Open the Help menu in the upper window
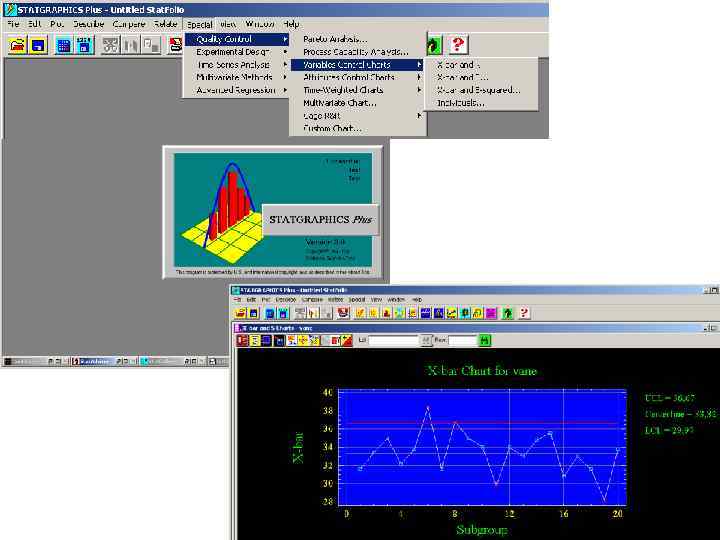720x540 pixels. click(291, 24)
